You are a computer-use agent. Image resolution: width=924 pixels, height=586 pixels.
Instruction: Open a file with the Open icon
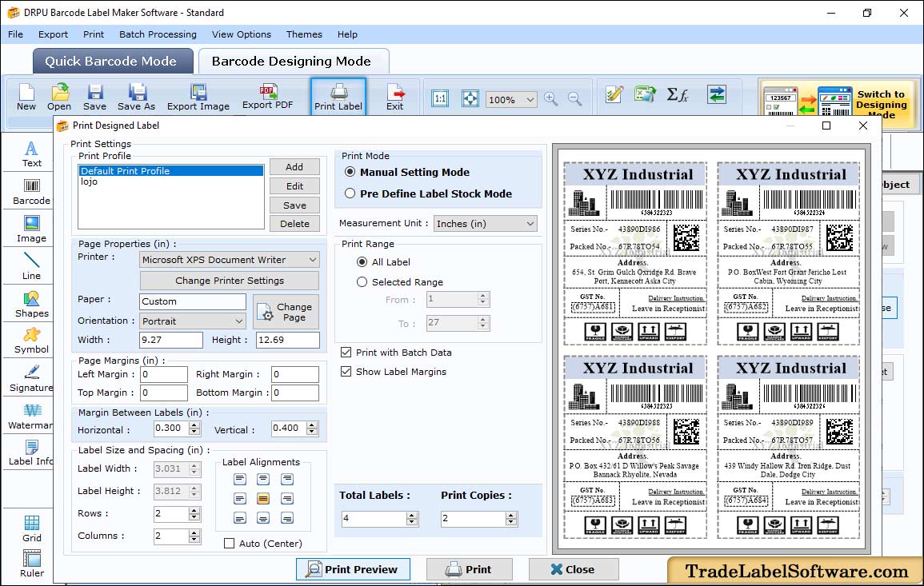tap(59, 98)
